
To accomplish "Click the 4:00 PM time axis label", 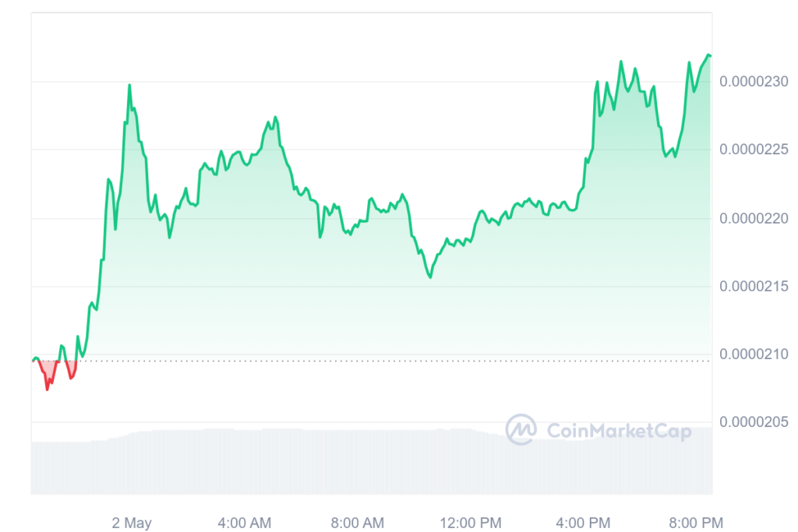I will [583, 523].
